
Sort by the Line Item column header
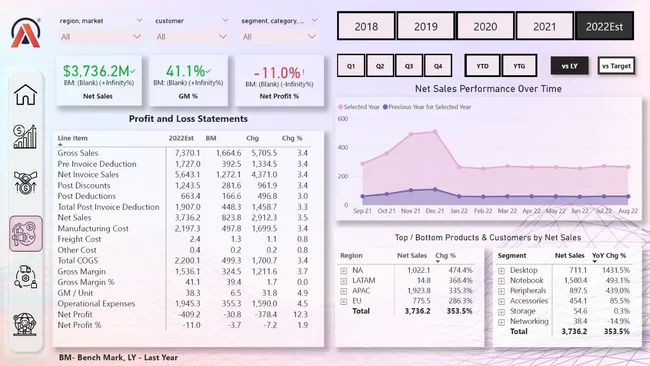coord(73,138)
